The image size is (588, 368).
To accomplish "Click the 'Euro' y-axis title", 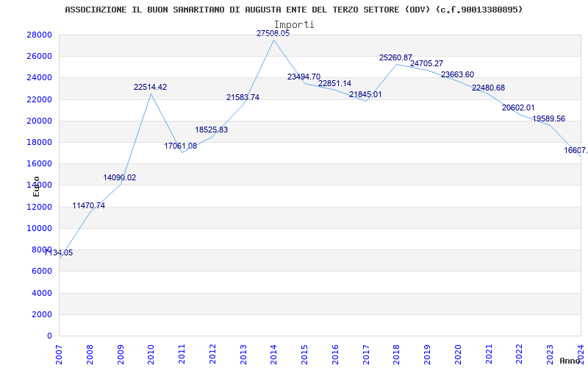I will click(x=36, y=186).
